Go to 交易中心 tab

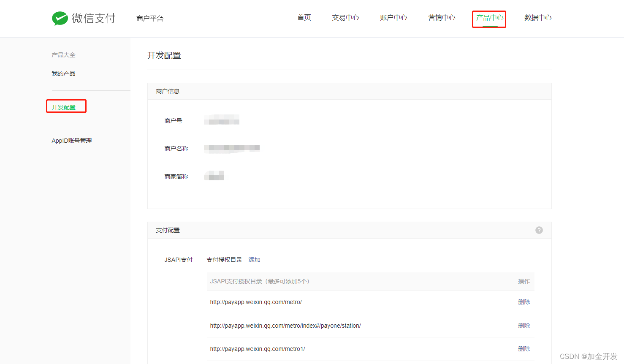point(345,17)
